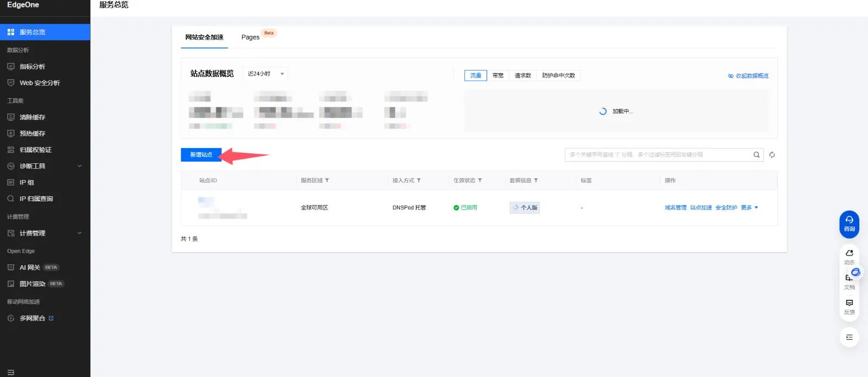
Task: Switch to the Pages tab
Action: click(x=251, y=37)
